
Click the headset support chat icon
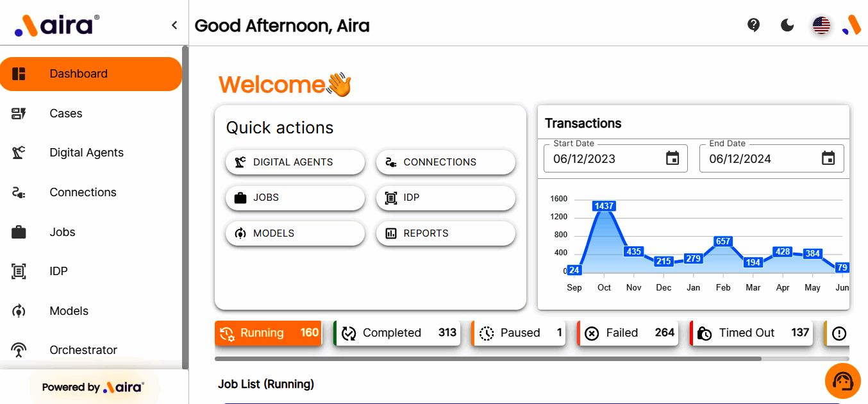[x=842, y=381]
